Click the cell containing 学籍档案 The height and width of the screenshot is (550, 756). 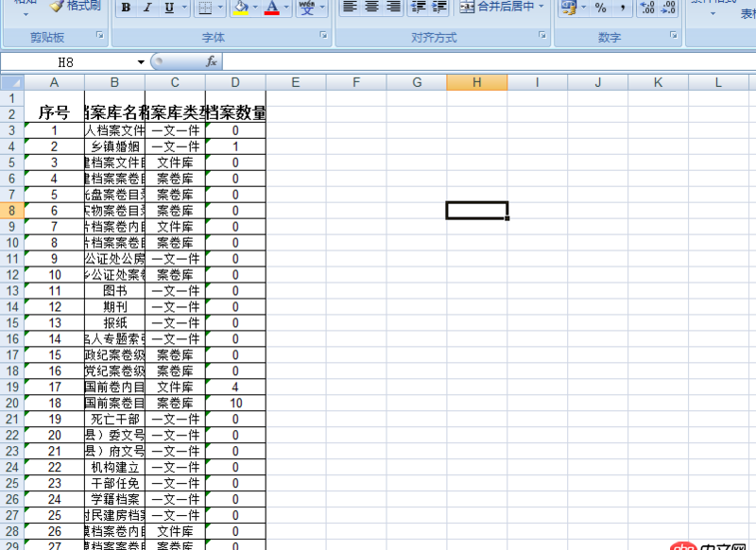point(114,499)
